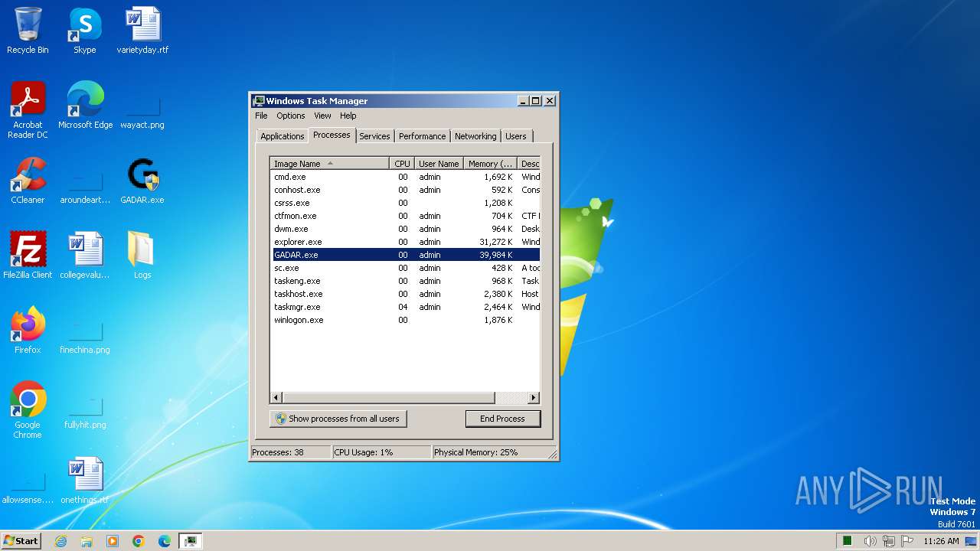Switch to the Users tab
This screenshot has width=980, height=551.
click(516, 136)
